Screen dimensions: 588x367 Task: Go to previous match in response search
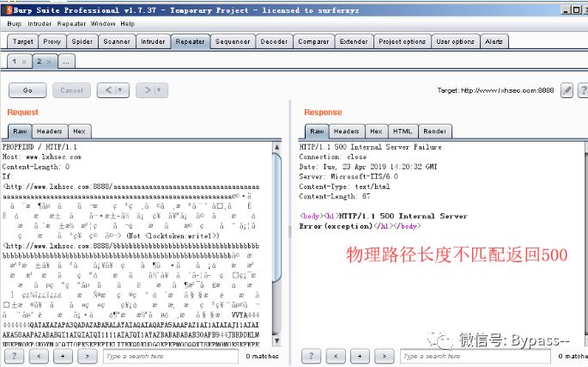(336, 356)
